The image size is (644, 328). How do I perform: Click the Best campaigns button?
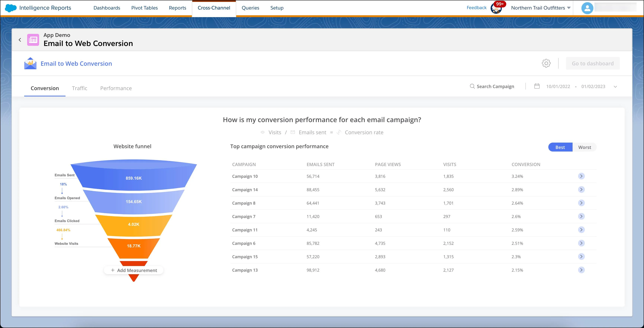tap(560, 147)
